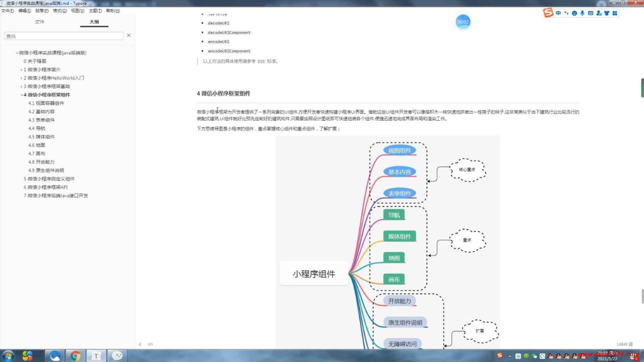
Task: Toggle Chinese/English mode on Sogou bar
Action: [x=558, y=13]
